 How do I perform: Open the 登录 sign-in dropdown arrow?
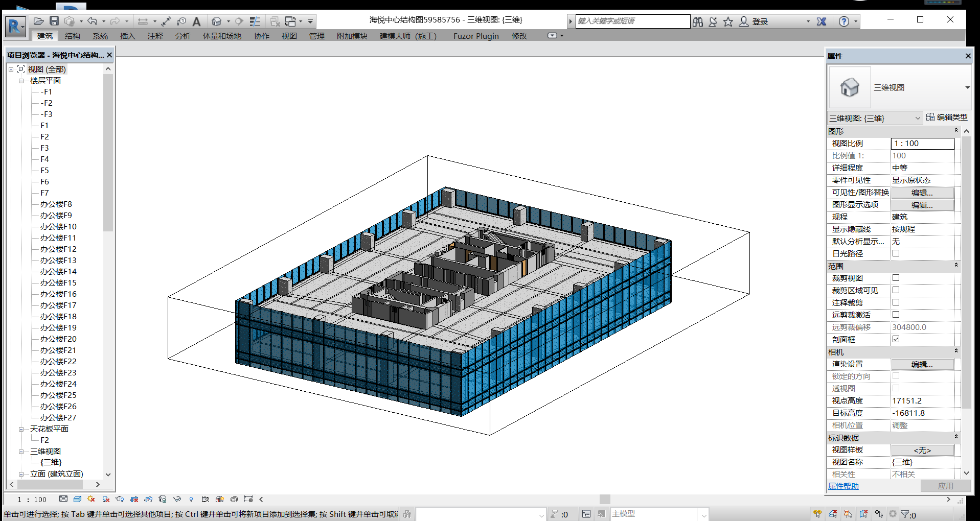[808, 21]
